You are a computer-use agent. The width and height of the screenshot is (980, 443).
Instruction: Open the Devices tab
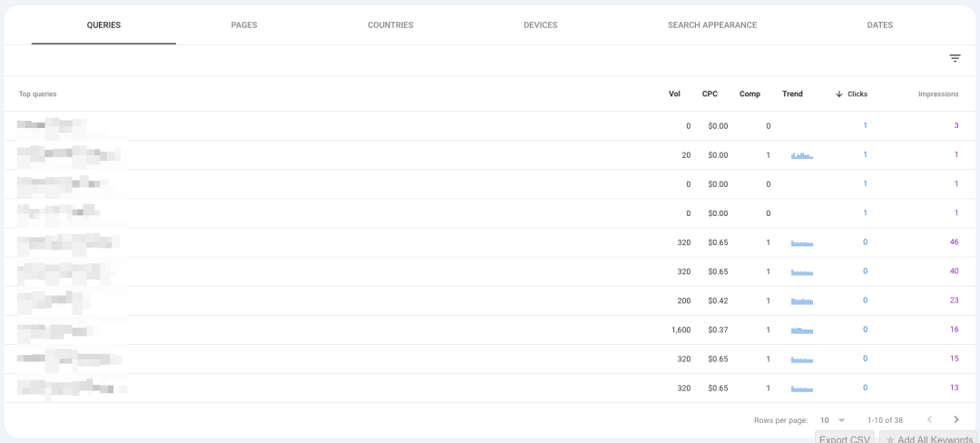(541, 25)
